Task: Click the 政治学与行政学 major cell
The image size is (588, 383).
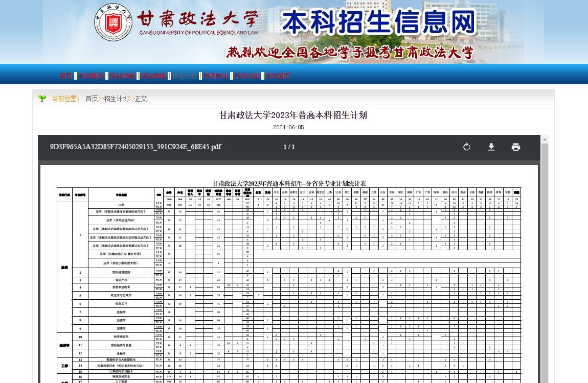Action: pos(121,295)
